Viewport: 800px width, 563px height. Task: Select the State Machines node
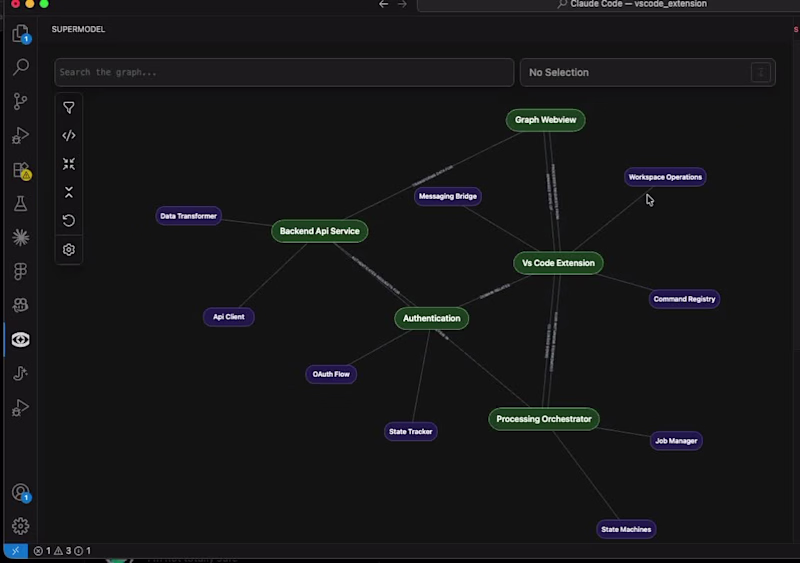626,529
